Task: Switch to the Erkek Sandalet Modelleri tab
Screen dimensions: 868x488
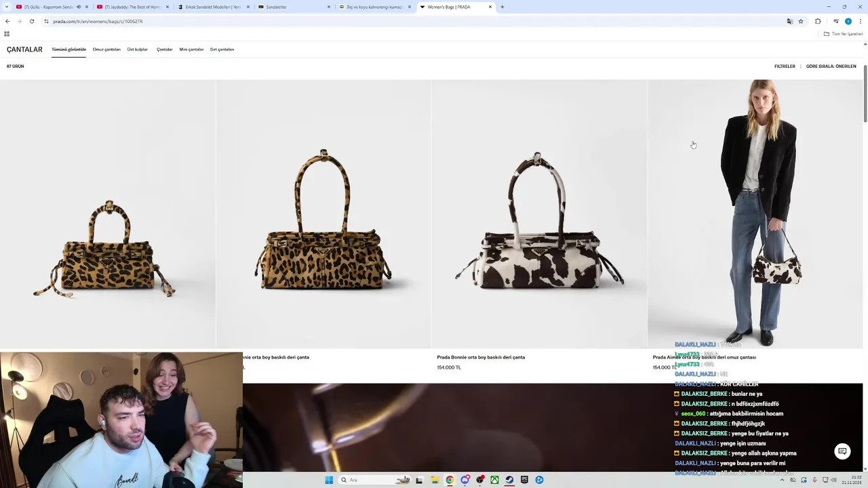Action: [213, 7]
